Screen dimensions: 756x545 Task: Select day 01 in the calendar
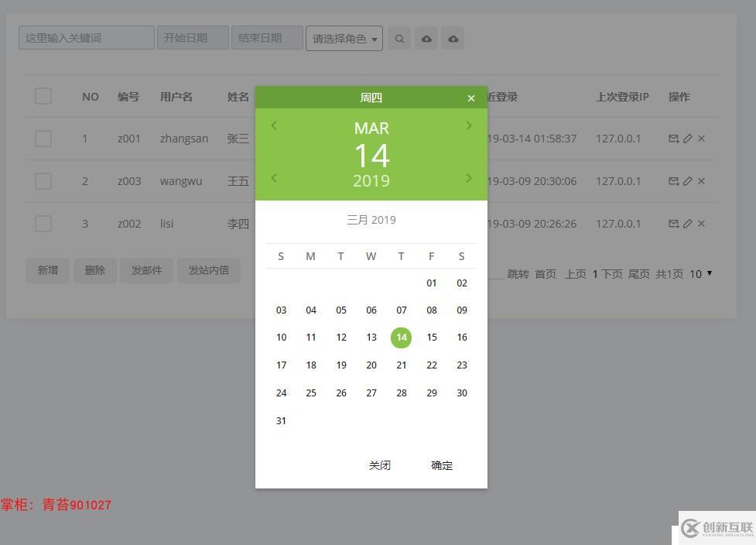pyautogui.click(x=432, y=283)
